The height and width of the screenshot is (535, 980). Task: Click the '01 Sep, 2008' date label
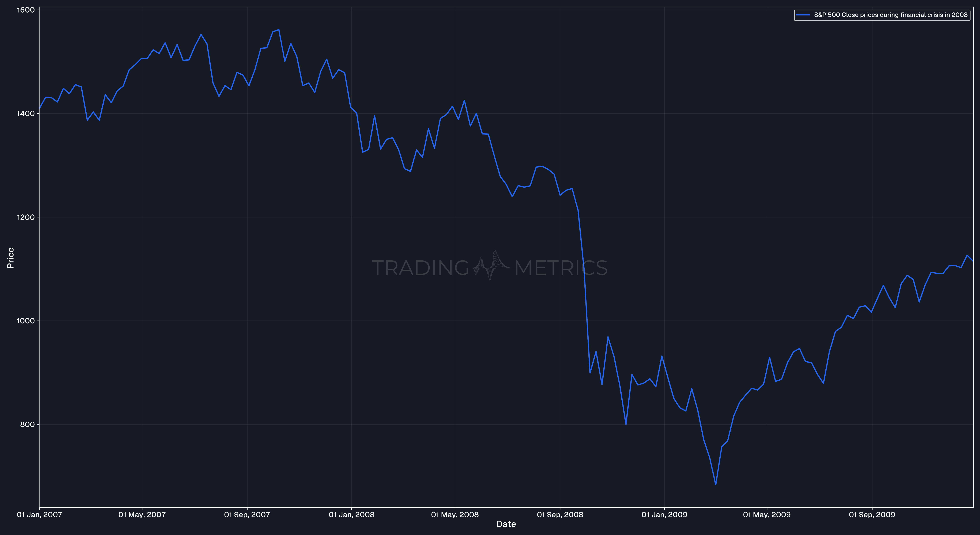[560, 514]
